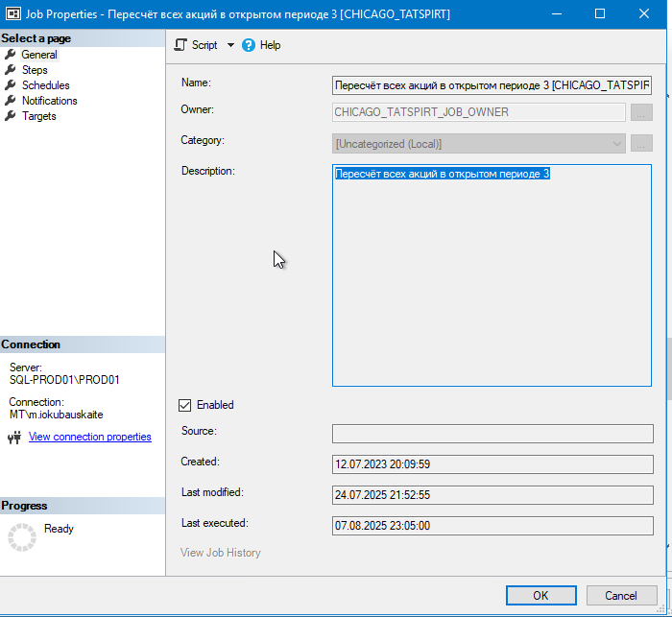
Task: Click the Last modified date field
Action: coord(492,495)
